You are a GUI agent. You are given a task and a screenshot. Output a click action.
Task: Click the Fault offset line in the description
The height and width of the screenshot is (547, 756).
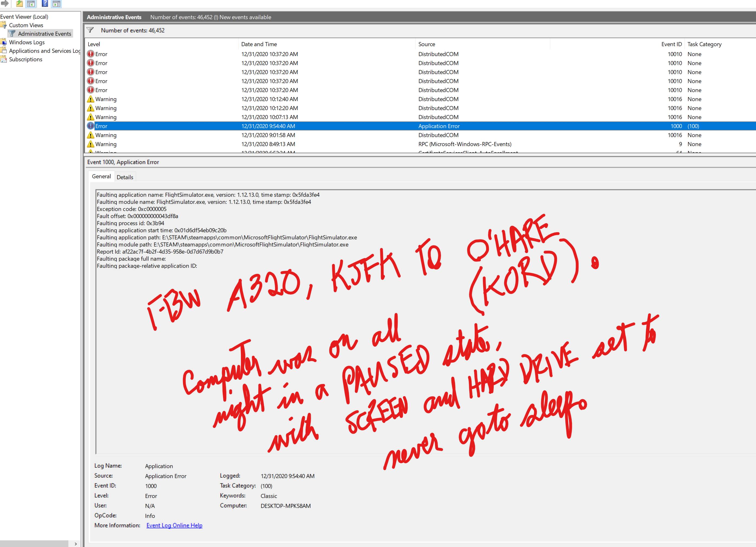[137, 216]
